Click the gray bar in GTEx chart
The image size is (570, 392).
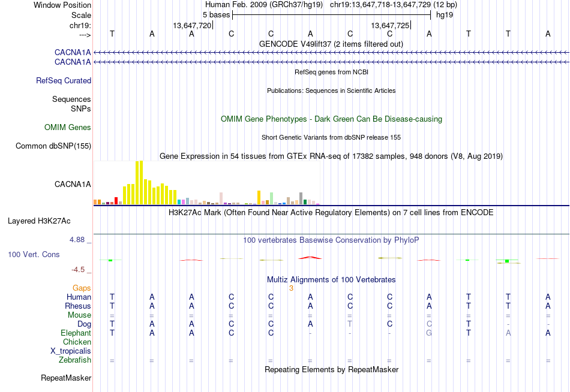[301, 198]
